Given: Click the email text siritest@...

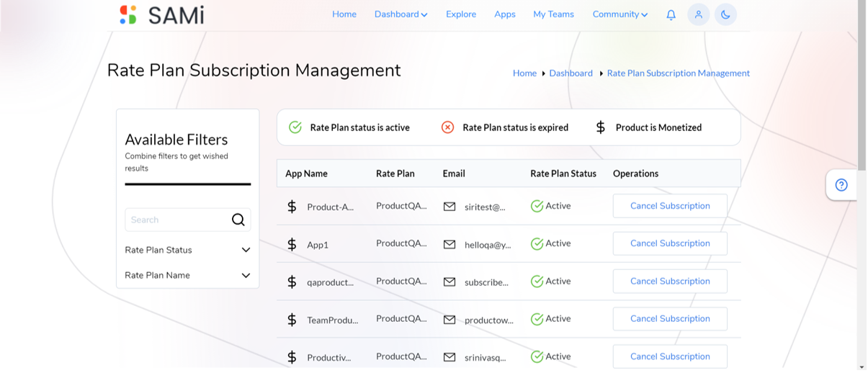Looking at the screenshot, I should click(x=485, y=207).
